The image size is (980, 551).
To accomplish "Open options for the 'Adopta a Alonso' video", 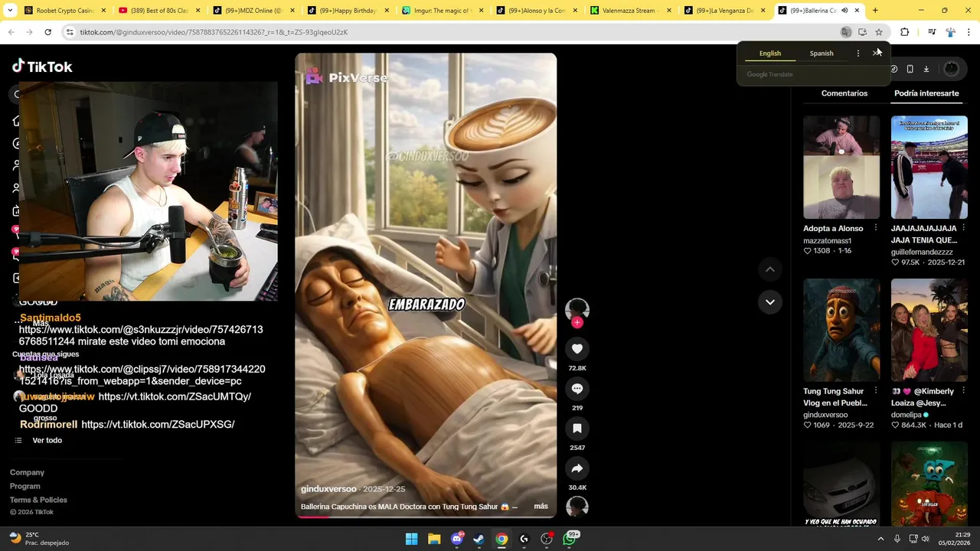I will point(876,228).
